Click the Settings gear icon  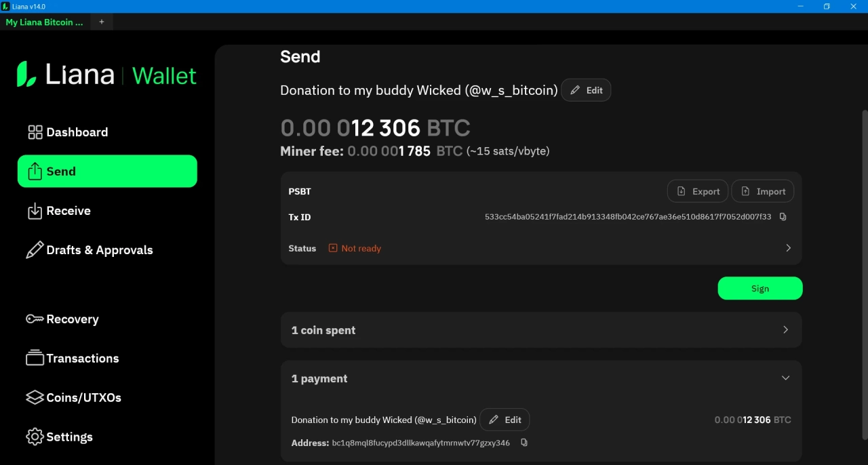35,437
